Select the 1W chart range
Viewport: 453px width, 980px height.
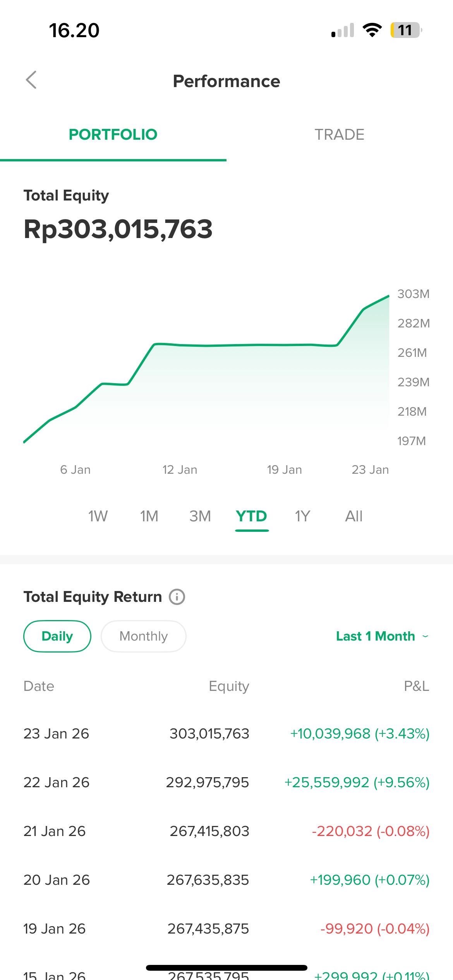pyautogui.click(x=98, y=516)
